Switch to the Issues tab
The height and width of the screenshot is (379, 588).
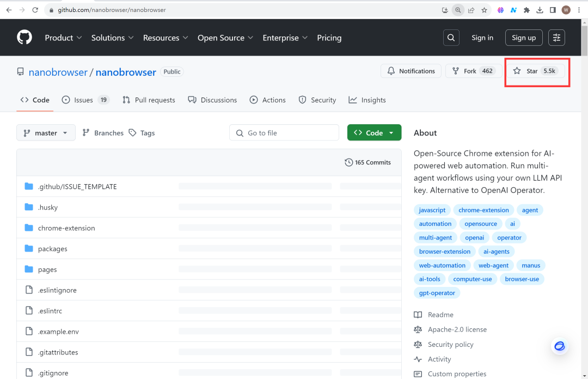pos(85,100)
